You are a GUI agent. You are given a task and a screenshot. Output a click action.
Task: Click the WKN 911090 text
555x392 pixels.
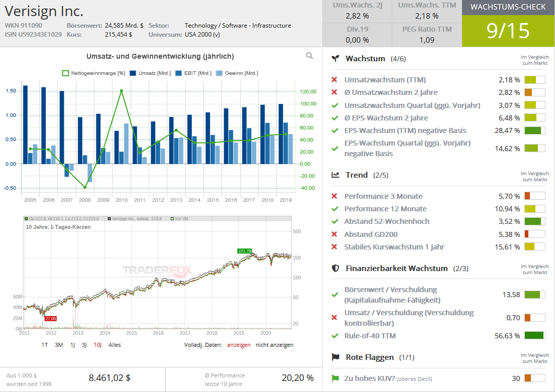click(x=24, y=26)
